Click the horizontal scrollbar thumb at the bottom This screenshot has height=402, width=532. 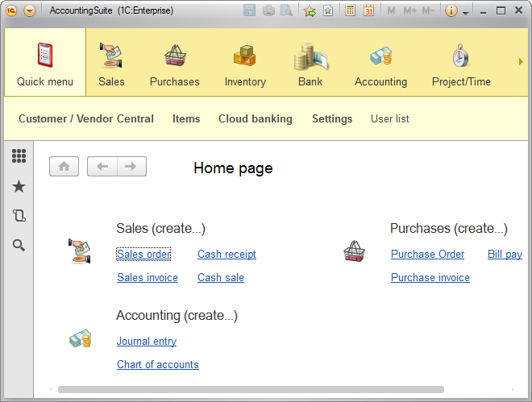(x=251, y=389)
